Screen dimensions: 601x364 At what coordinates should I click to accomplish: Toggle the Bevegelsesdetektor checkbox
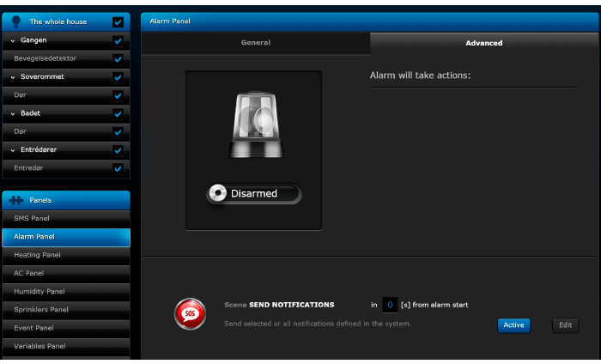(x=118, y=59)
